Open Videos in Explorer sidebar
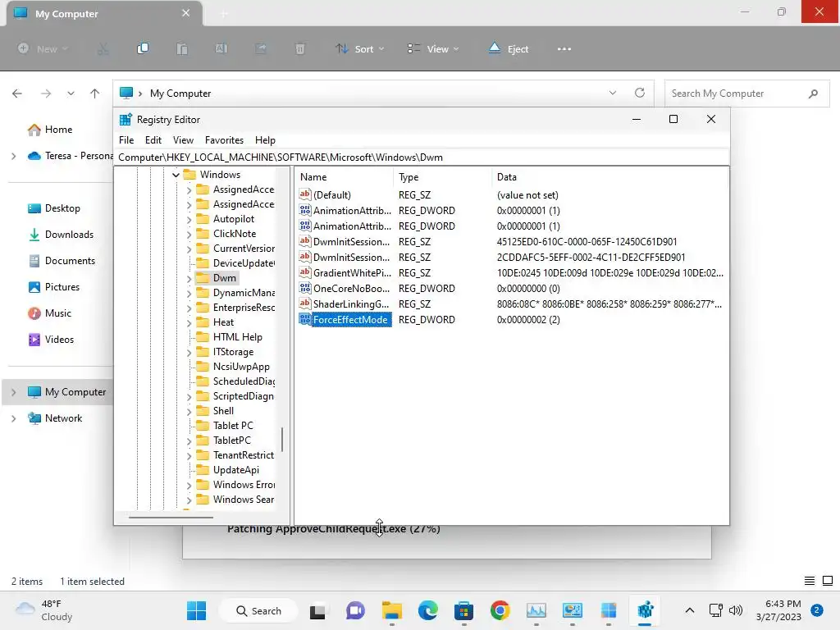 [59, 339]
